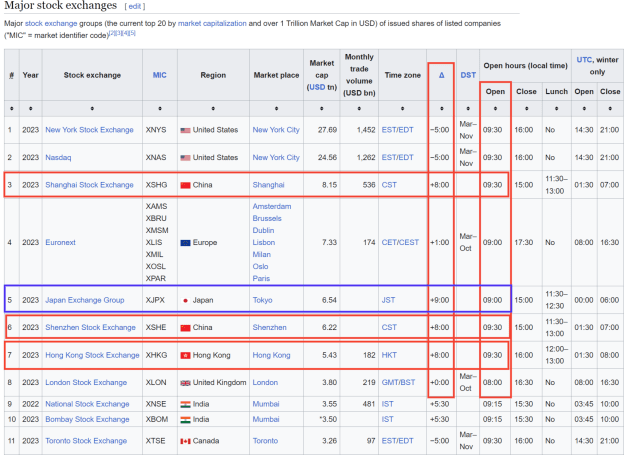The width and height of the screenshot is (625, 455).
Task: Click the US flag in the Nasdaq row
Action: coord(185,158)
